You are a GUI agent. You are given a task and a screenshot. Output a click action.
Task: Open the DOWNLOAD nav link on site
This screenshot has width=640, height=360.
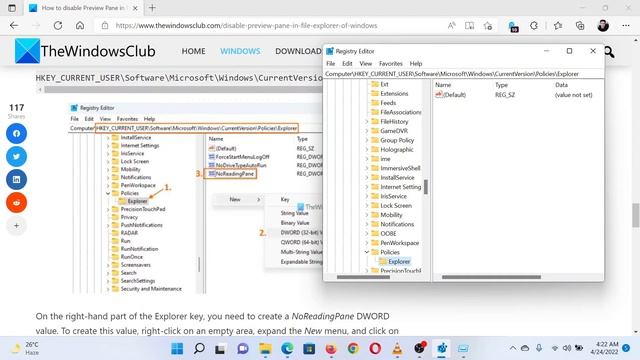pos(298,51)
